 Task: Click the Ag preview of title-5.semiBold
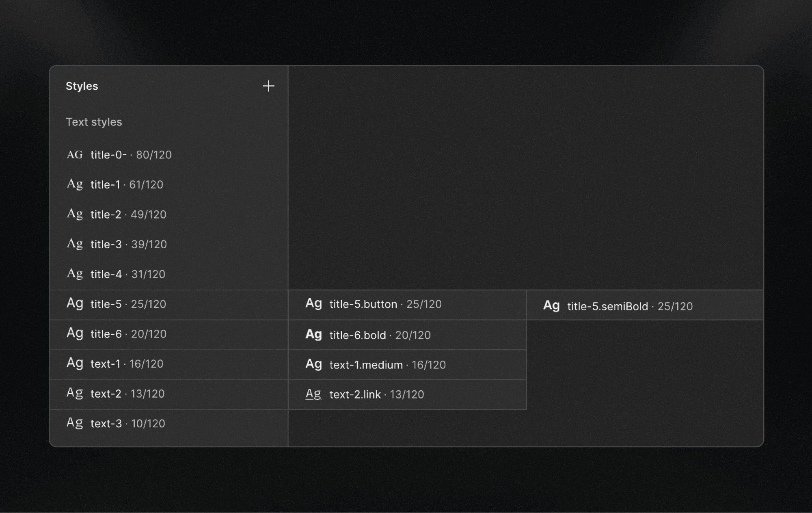551,306
